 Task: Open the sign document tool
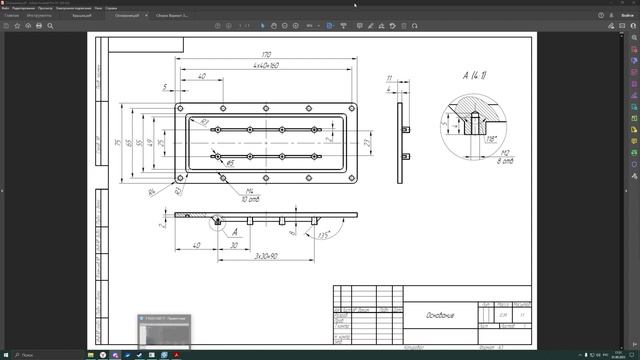[381, 26]
